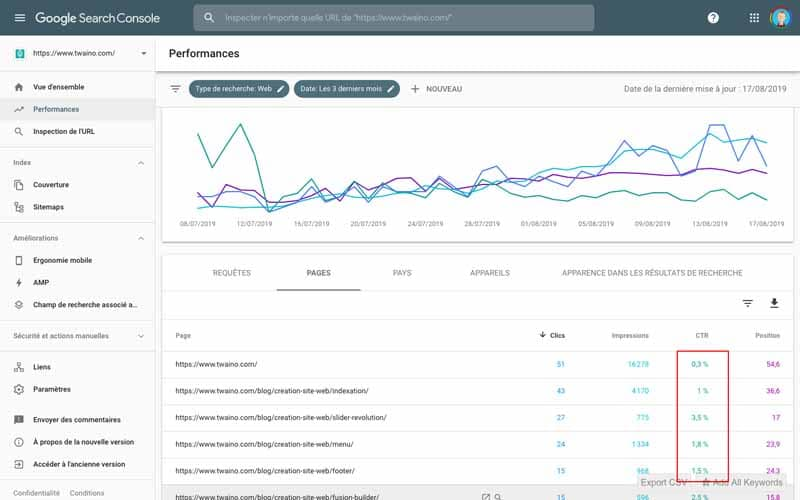Click the search magnifier icon in the URL bar
800x500 pixels.
coord(209,18)
